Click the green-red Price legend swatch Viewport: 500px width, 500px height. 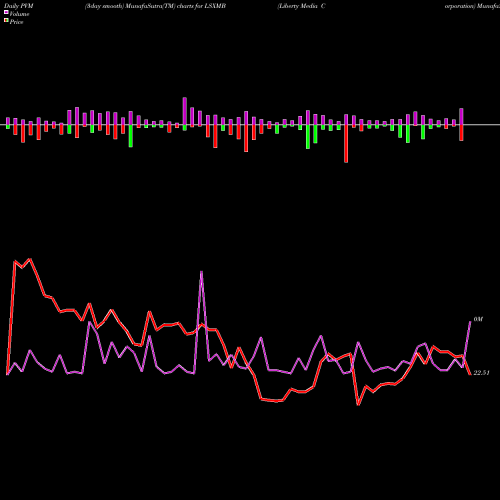coord(6,21)
